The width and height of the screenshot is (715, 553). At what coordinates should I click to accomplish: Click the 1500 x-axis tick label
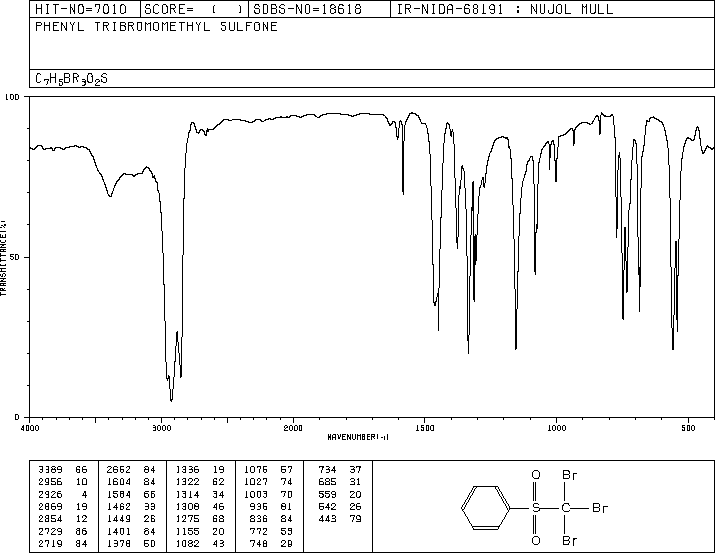[425, 428]
